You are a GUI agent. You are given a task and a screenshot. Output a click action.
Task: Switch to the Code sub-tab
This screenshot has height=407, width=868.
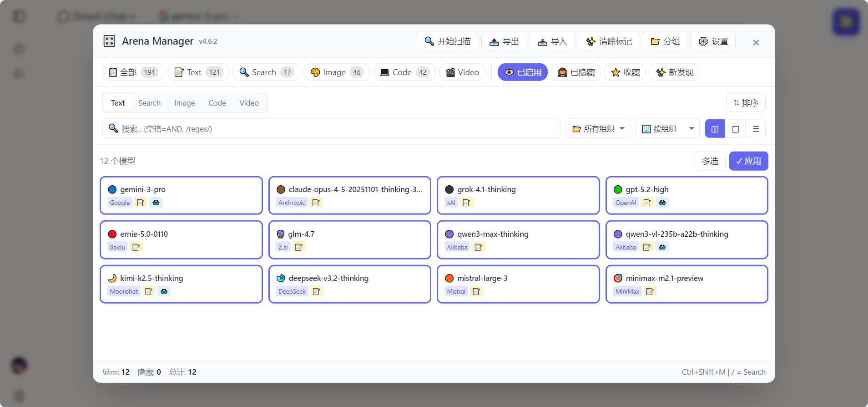tap(217, 103)
